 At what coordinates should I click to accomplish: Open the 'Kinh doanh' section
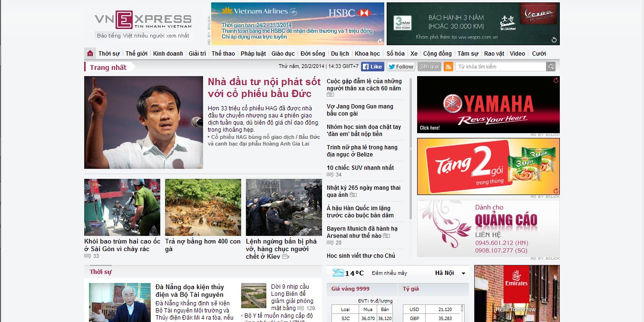point(168,53)
